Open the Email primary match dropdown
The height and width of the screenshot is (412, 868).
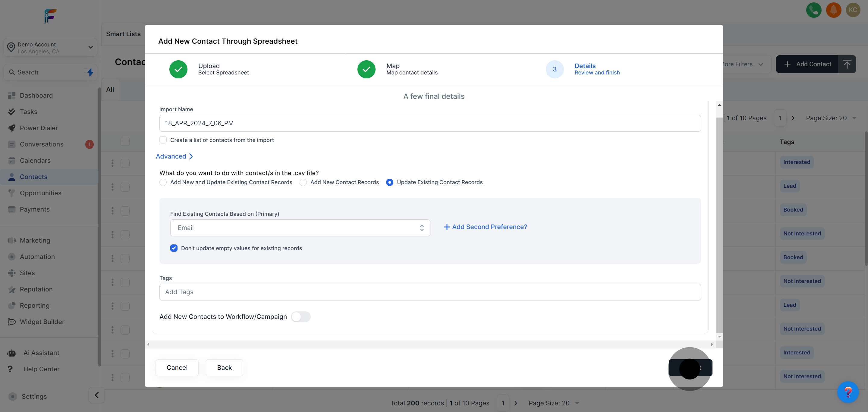300,228
